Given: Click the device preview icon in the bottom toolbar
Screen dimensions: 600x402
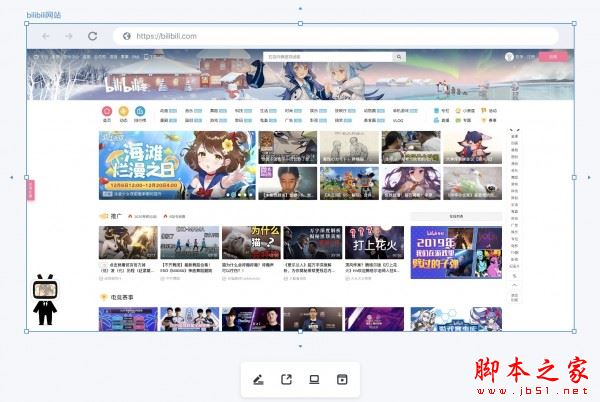Looking at the screenshot, I should pyautogui.click(x=314, y=379).
